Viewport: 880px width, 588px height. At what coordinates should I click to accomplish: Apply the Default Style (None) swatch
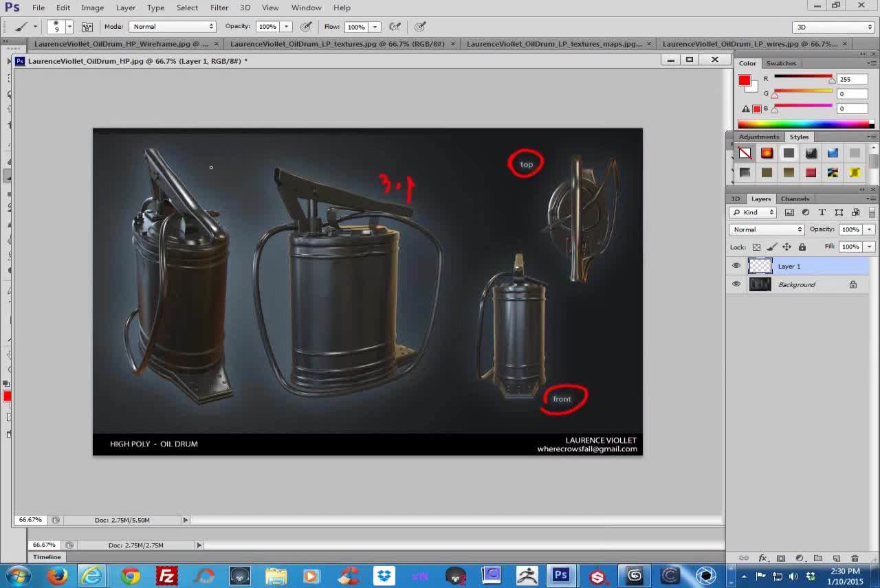pos(745,153)
